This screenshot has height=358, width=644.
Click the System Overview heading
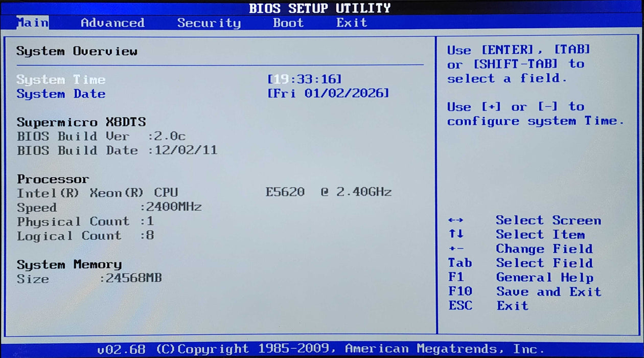77,51
